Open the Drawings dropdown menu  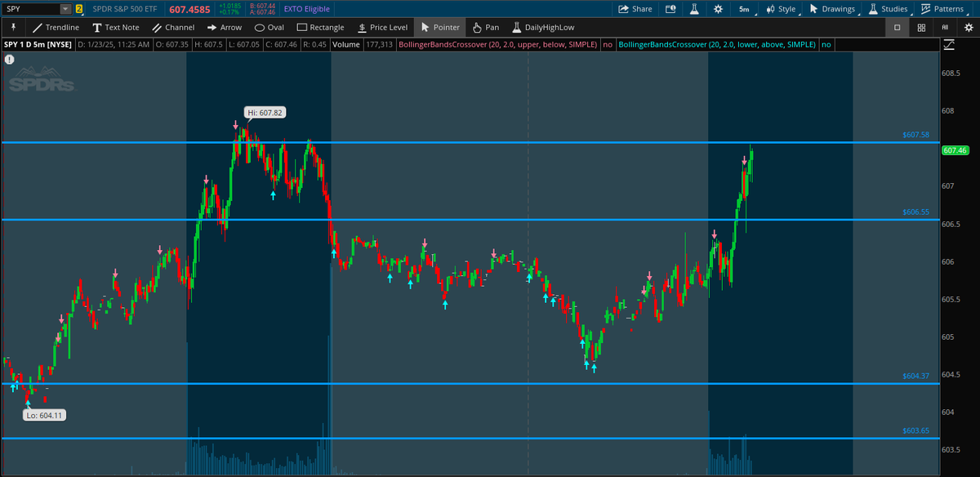pyautogui.click(x=833, y=9)
